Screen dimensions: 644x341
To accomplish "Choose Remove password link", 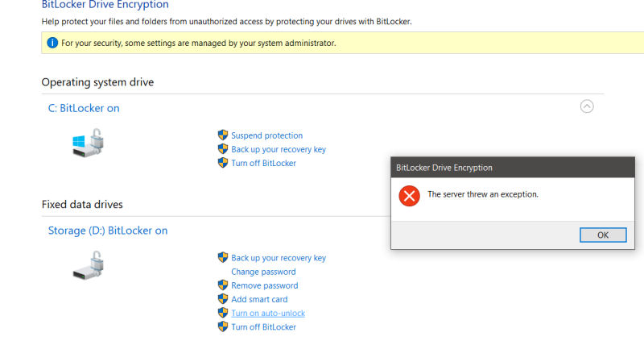I will pos(265,285).
